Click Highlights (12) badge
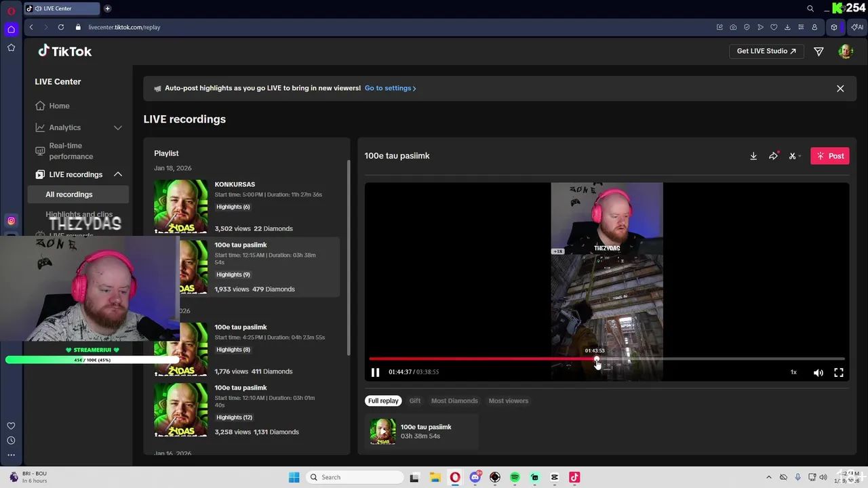The image size is (868, 488). (x=235, y=418)
